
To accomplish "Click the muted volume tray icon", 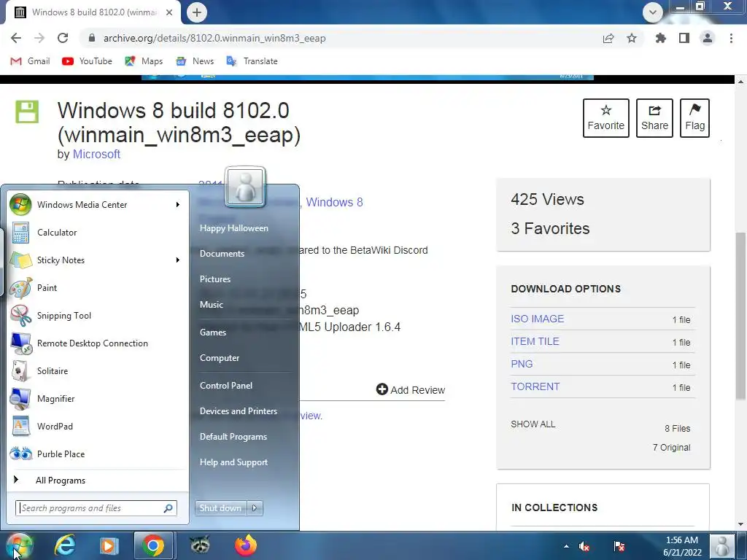I will click(584, 547).
